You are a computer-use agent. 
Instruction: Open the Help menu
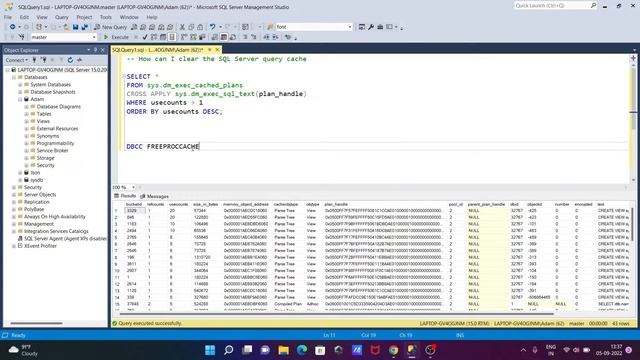(152, 17)
